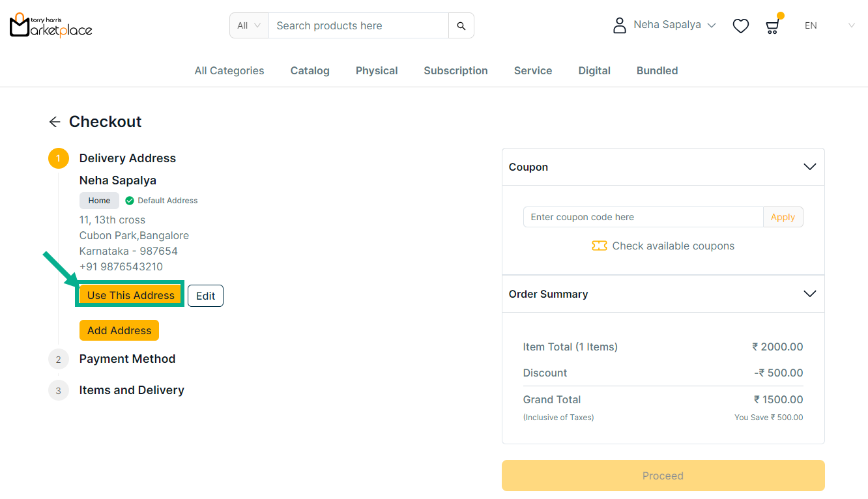
Task: Open the wishlist heart icon
Action: (740, 26)
